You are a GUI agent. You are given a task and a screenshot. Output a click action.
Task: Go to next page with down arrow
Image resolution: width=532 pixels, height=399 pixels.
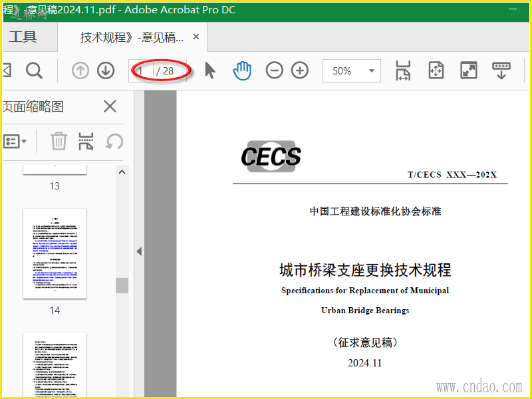pos(106,71)
